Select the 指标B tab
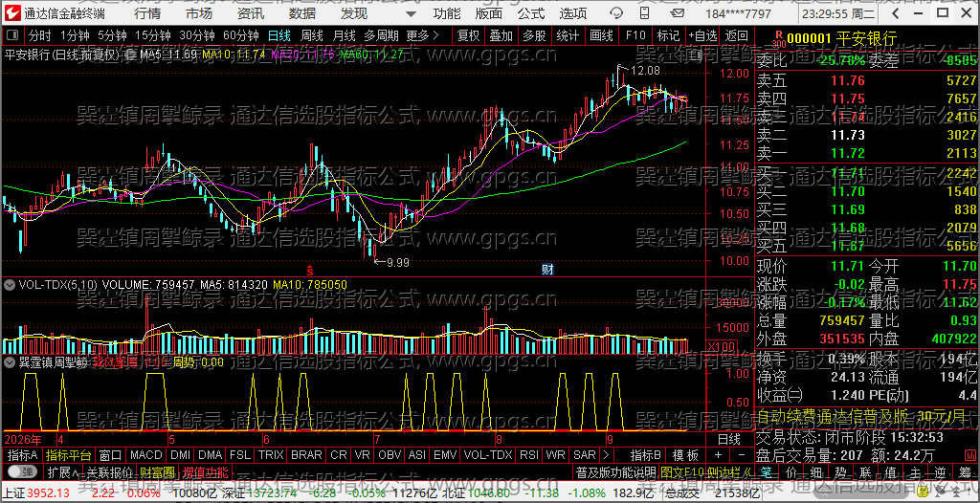This screenshot has width=980, height=503. [646, 454]
